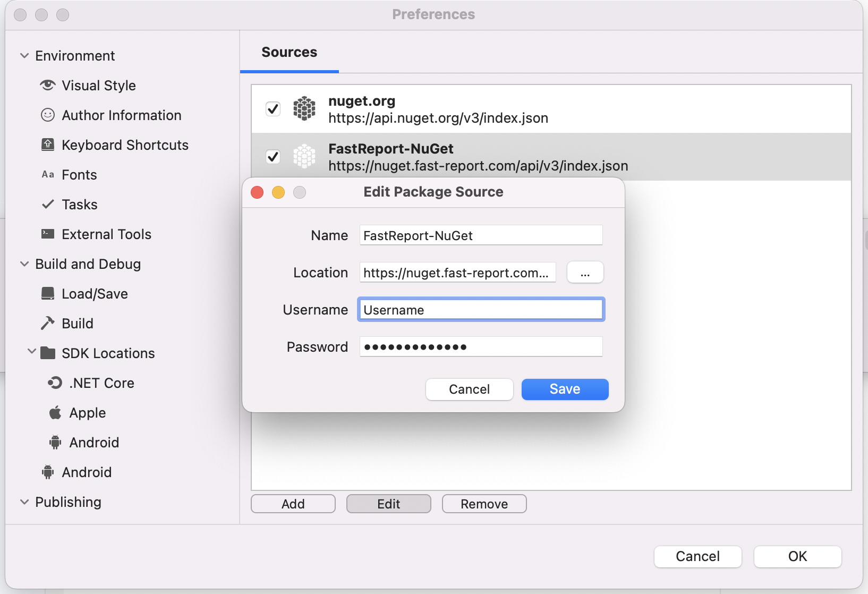
Task: Click the External Tools terminal icon
Action: (48, 234)
